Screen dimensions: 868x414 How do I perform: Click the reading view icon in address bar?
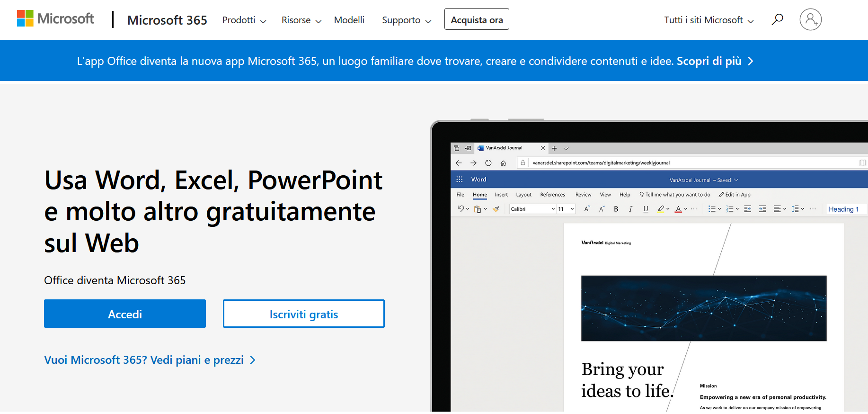tap(863, 163)
